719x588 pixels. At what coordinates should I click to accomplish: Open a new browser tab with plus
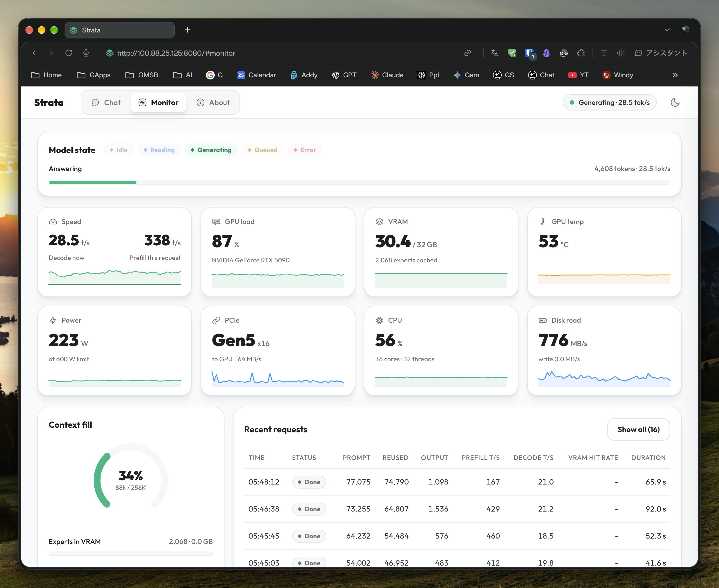[187, 30]
